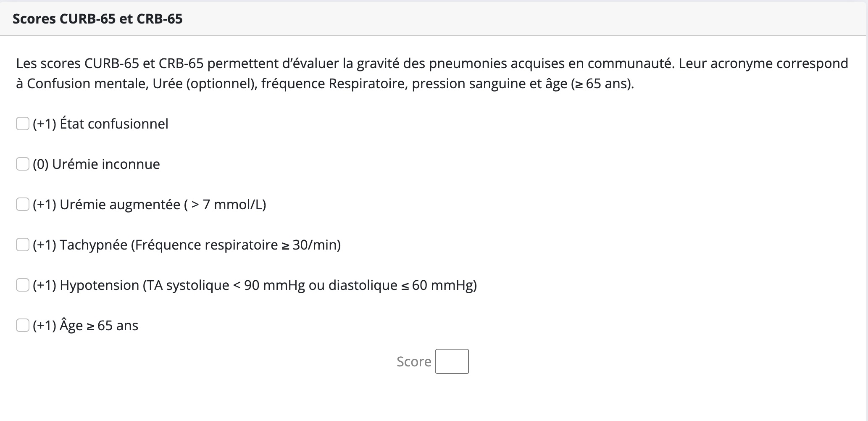Enable the Urémie augmentée checkbox
The height and width of the screenshot is (421, 868).
(23, 205)
